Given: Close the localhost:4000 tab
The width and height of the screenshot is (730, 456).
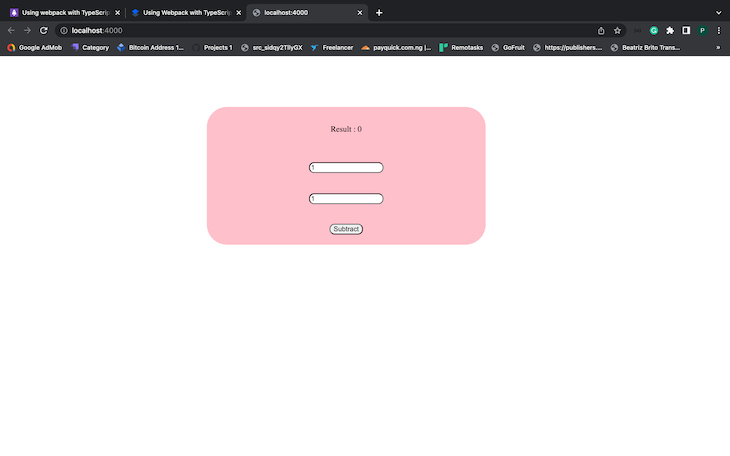Looking at the screenshot, I should (359, 12).
